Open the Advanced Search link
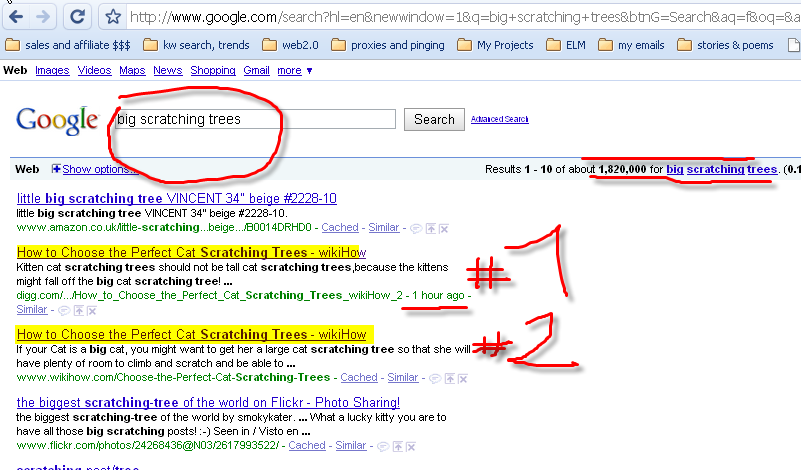Viewport: 801px width, 470px height. [500, 119]
